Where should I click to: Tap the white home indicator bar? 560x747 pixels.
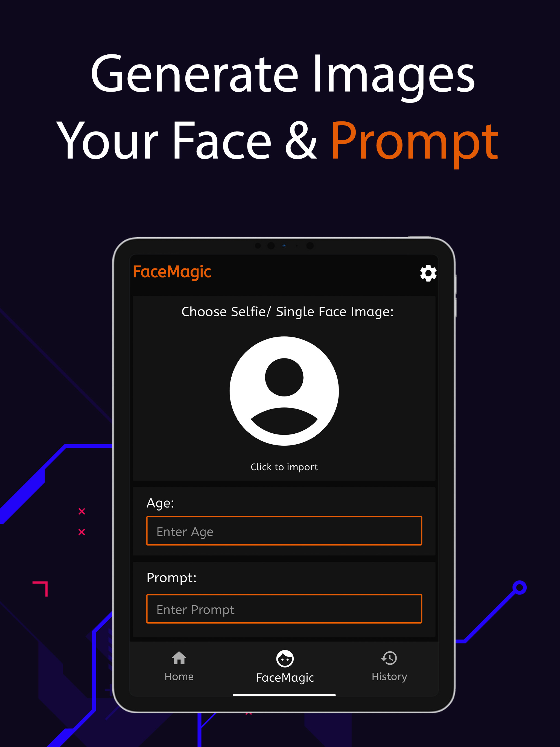coord(284,695)
